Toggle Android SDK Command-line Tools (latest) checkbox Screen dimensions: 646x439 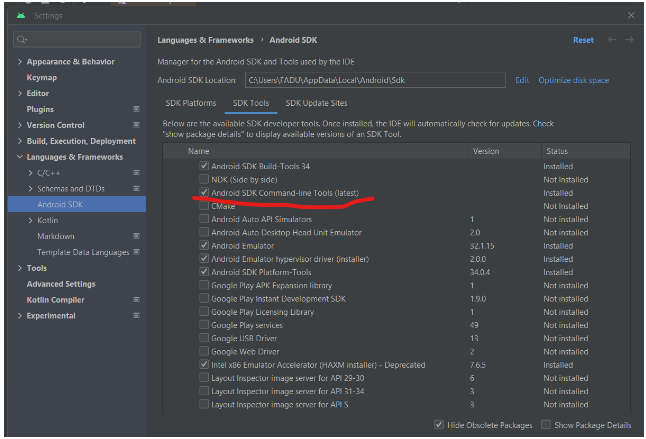(x=204, y=192)
